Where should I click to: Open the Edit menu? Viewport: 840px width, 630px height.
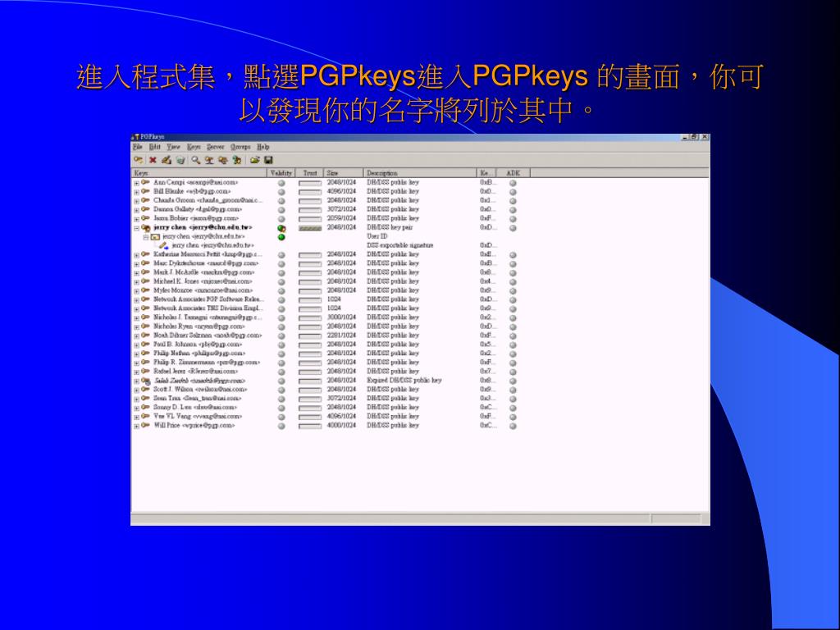[155, 147]
